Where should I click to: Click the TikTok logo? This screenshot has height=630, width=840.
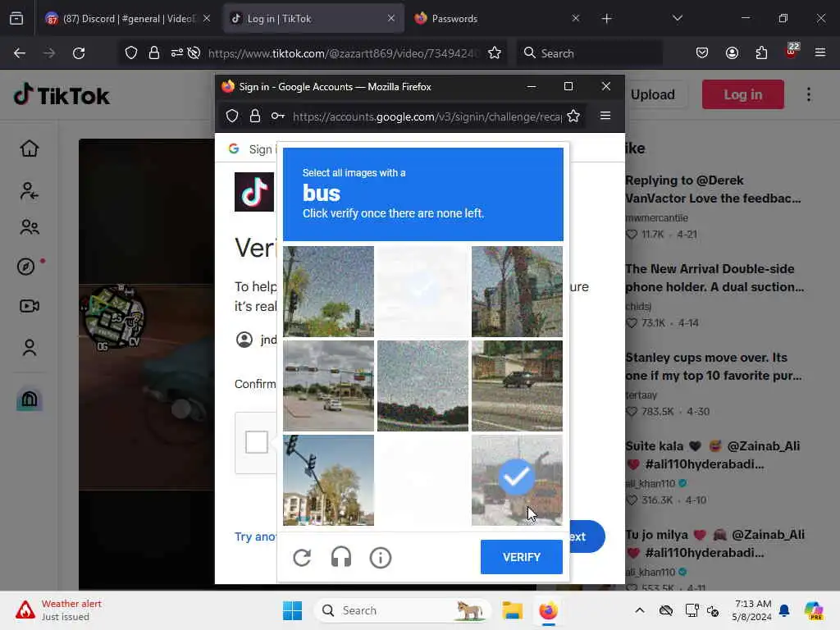(x=62, y=95)
